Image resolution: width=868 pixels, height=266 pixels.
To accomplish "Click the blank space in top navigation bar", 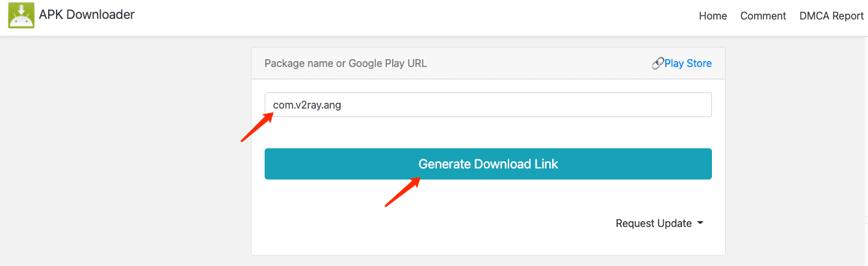I will (x=416, y=16).
